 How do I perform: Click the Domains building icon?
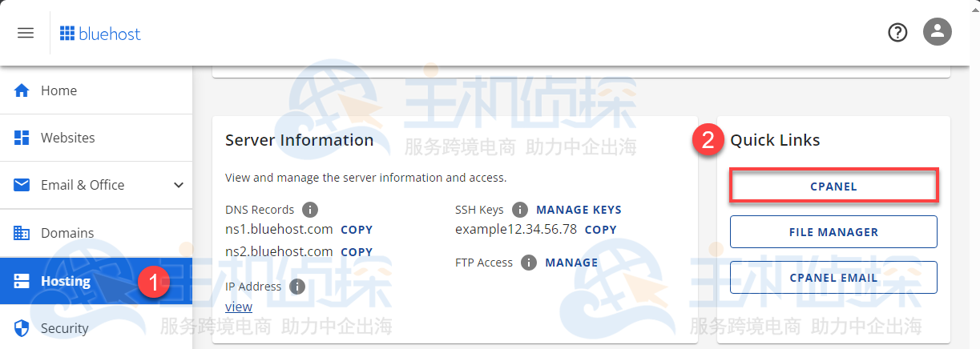point(22,233)
